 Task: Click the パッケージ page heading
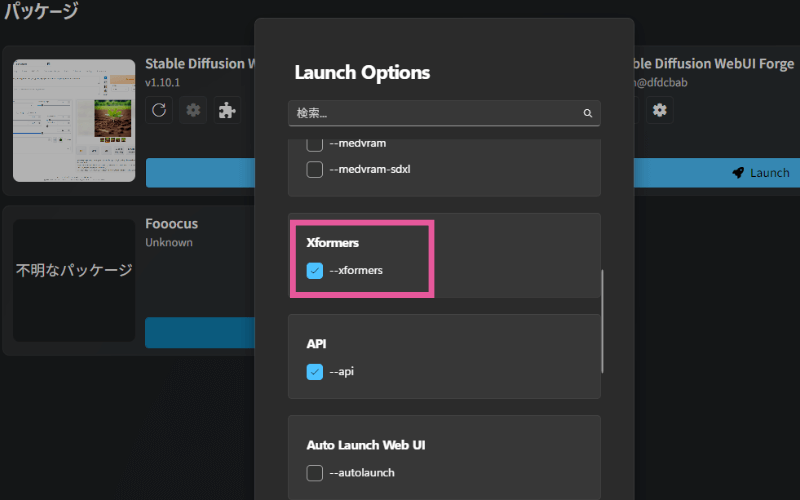pos(41,13)
